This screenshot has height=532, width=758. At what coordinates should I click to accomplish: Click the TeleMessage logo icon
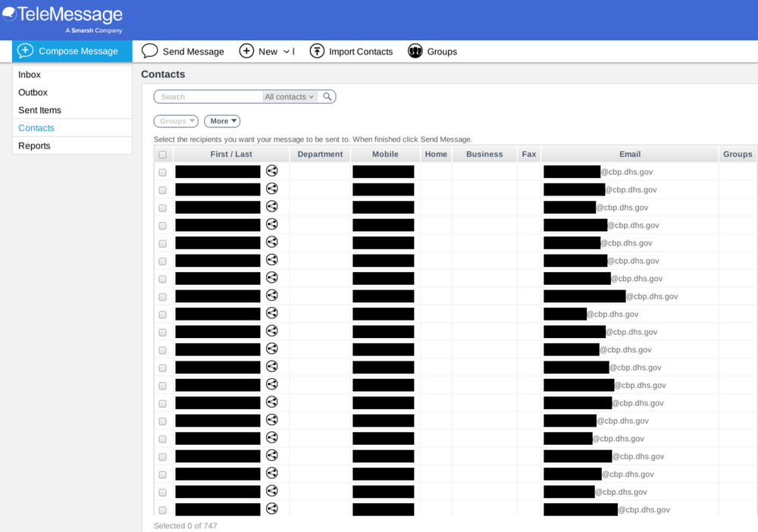(x=11, y=14)
